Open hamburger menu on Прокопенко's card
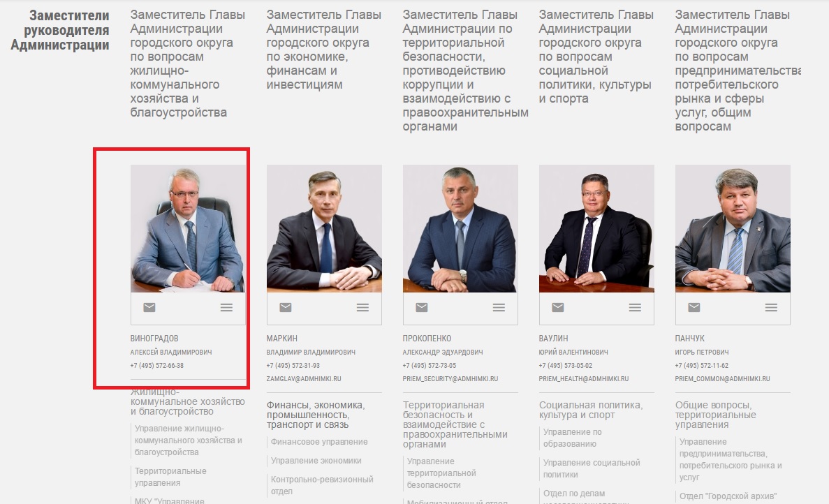Viewport: 829px width, 504px height. click(499, 307)
